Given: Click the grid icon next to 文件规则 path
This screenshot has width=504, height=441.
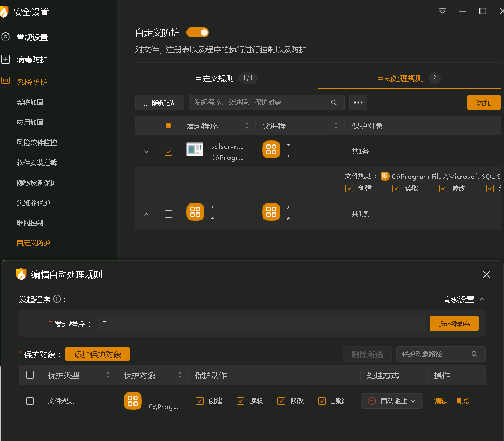Looking at the screenshot, I should [x=385, y=177].
